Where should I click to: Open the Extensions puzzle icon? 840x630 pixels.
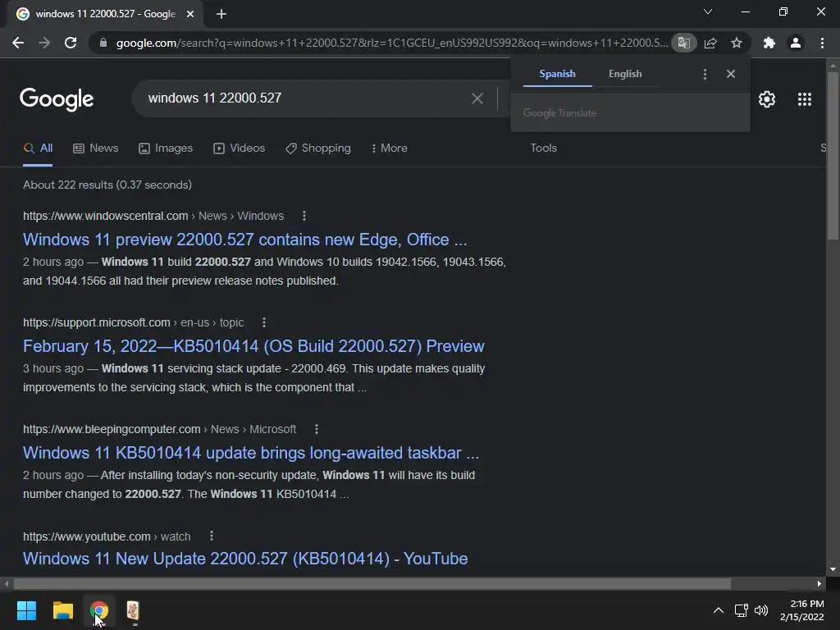[769, 43]
